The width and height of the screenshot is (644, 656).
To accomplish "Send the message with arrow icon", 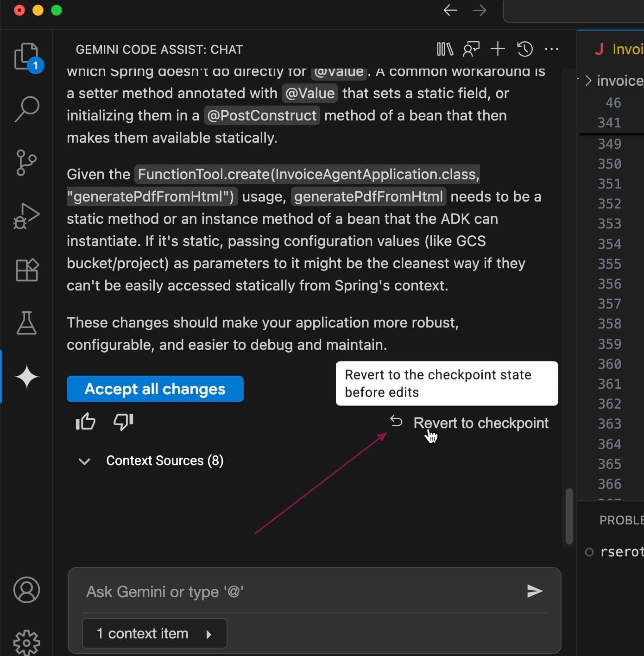I will pos(535,591).
